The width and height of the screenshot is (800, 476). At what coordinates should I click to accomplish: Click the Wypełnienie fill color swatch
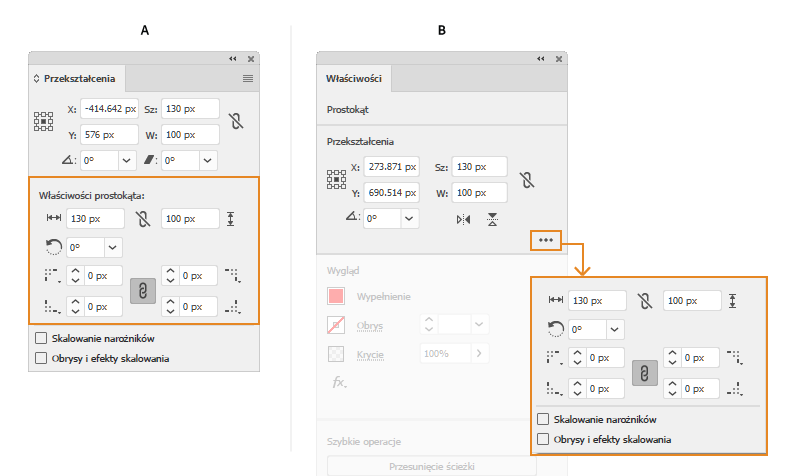click(337, 297)
